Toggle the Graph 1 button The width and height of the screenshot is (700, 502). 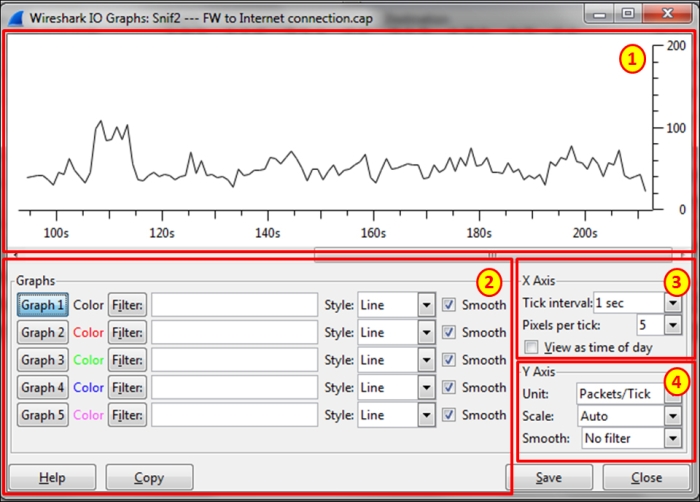pyautogui.click(x=44, y=305)
